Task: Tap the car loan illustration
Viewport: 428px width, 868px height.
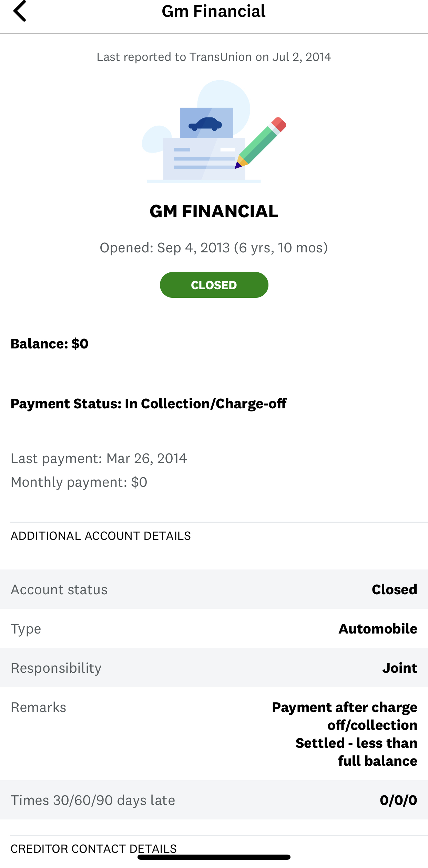Action: tap(214, 132)
